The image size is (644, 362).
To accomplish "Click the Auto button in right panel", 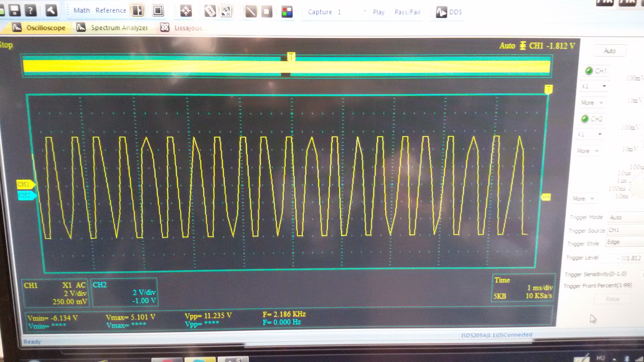I will tap(610, 51).
